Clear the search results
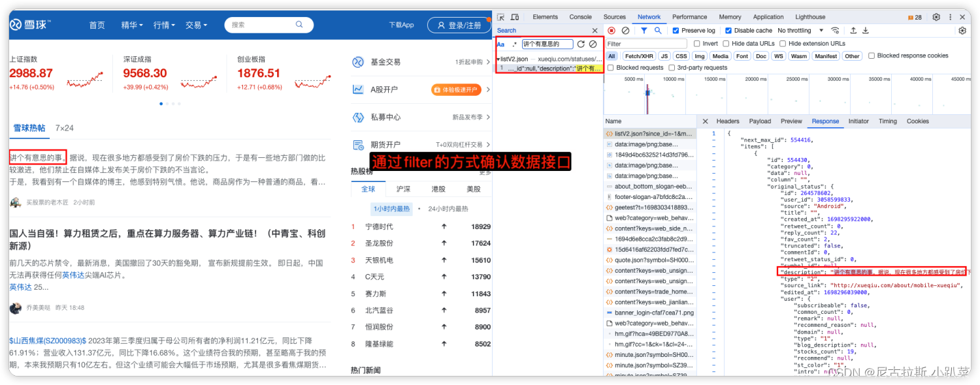The width and height of the screenshot is (980, 385). (x=593, y=44)
